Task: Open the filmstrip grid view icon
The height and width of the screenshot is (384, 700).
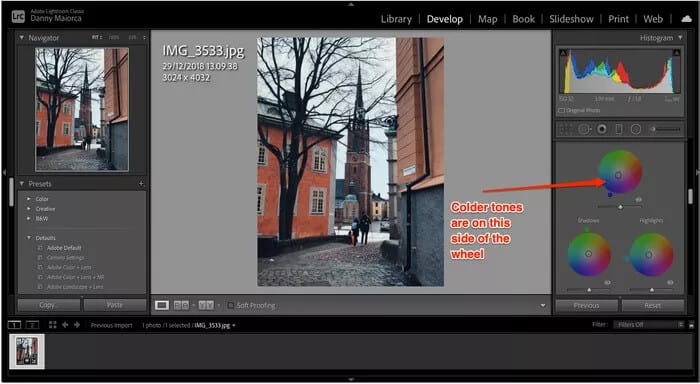Action: (x=53, y=325)
